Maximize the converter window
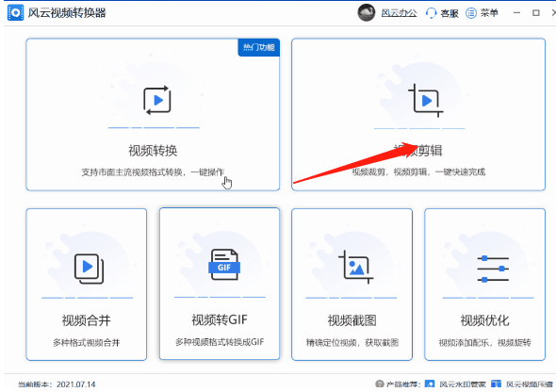This screenshot has height=392, width=556. click(x=536, y=13)
